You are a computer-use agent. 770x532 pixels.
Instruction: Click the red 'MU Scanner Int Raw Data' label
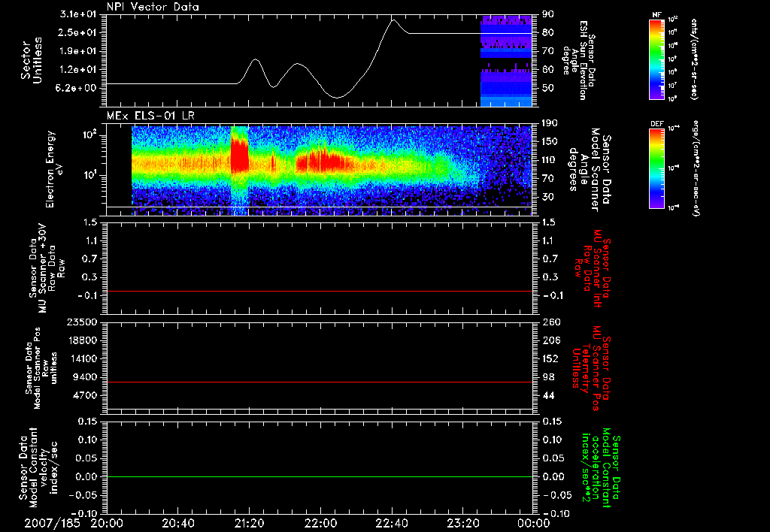[x=593, y=268]
